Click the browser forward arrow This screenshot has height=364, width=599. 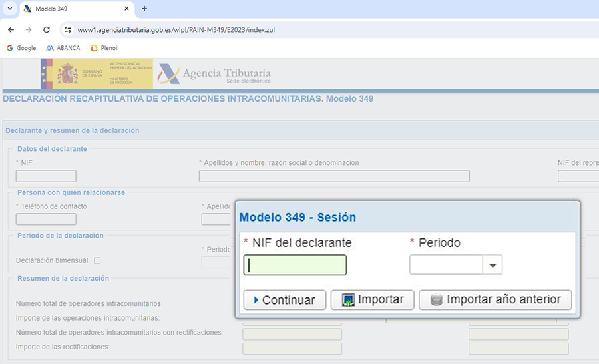[x=29, y=30]
